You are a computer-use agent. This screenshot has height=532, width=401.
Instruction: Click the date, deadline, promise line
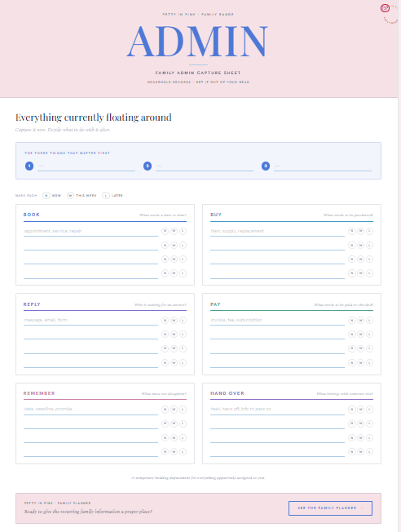coord(90,410)
